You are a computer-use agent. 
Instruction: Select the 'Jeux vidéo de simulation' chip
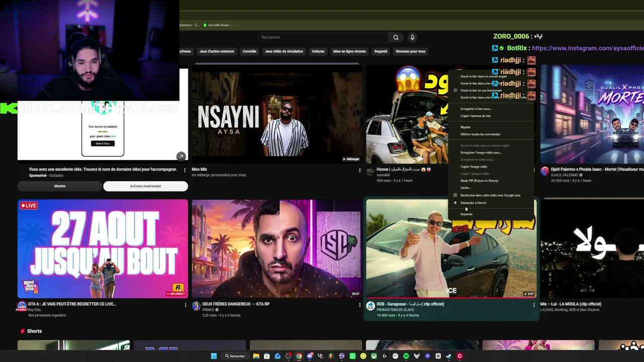(284, 51)
